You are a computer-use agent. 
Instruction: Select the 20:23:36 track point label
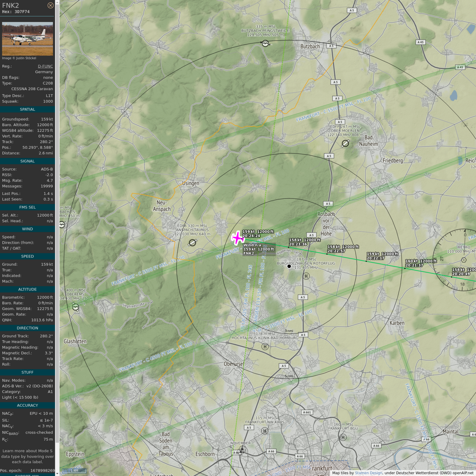(304, 242)
